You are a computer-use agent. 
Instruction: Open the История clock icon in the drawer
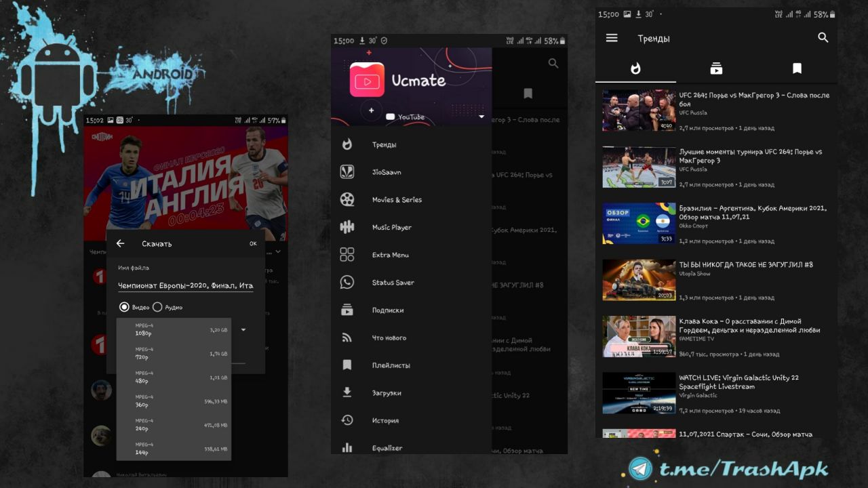pos(347,420)
